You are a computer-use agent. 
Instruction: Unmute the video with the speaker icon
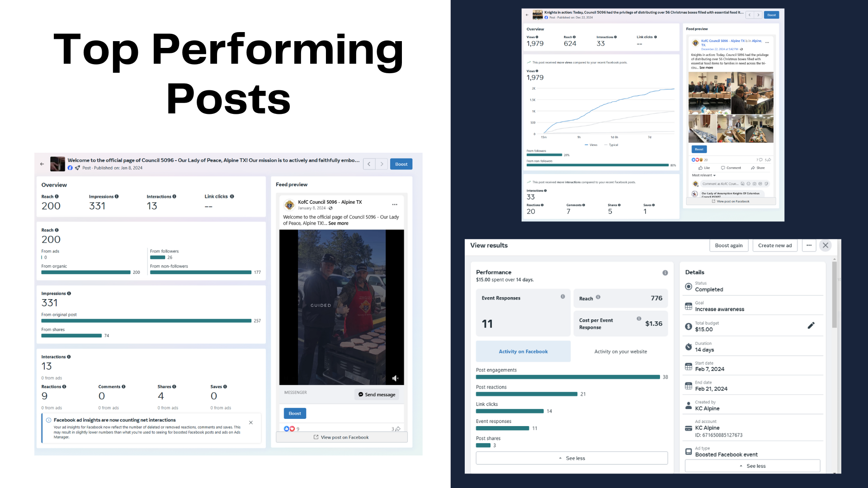point(395,378)
